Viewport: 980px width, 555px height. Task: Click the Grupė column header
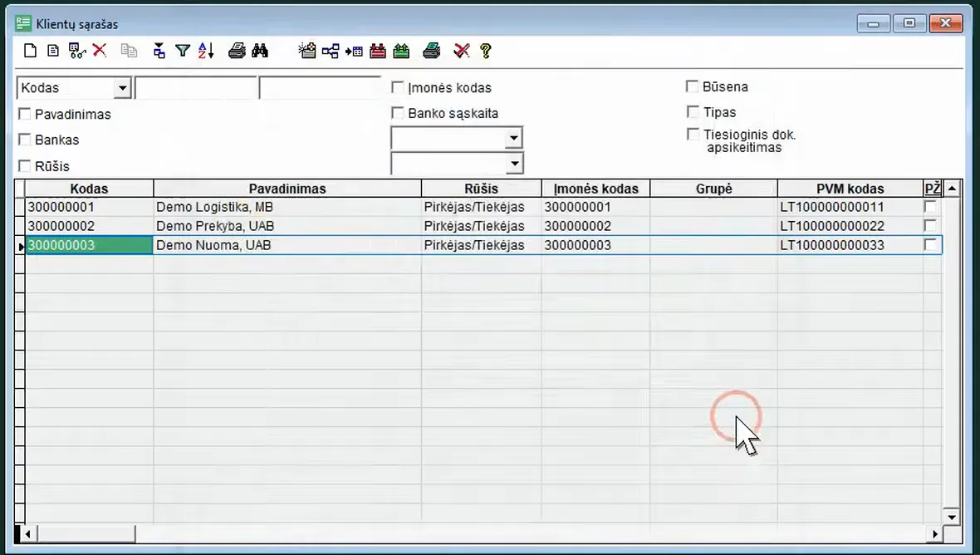713,189
